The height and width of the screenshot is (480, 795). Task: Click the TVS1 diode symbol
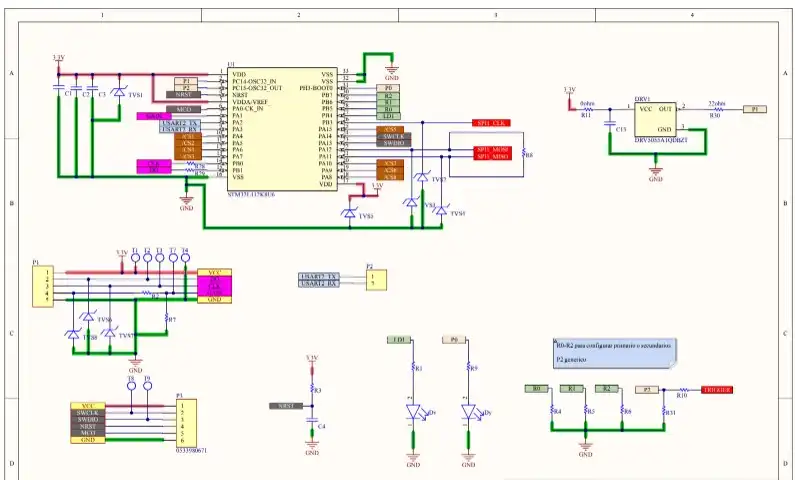[x=118, y=93]
